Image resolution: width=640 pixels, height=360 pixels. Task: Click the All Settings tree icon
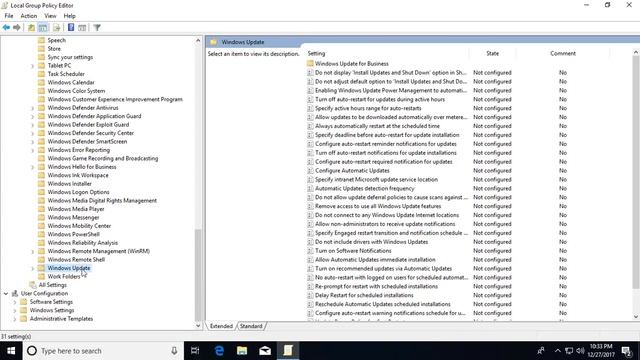pos(33,285)
